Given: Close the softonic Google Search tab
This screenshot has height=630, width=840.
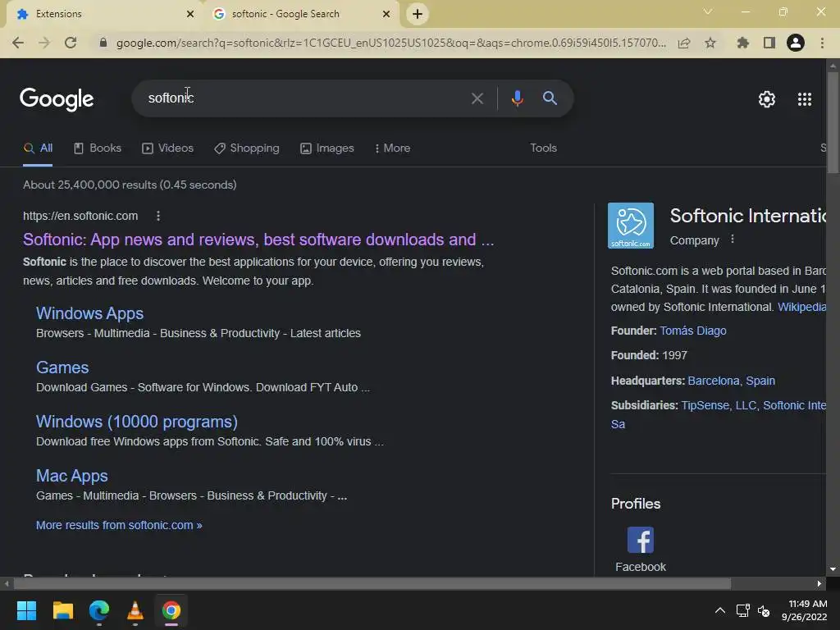Looking at the screenshot, I should 386,14.
